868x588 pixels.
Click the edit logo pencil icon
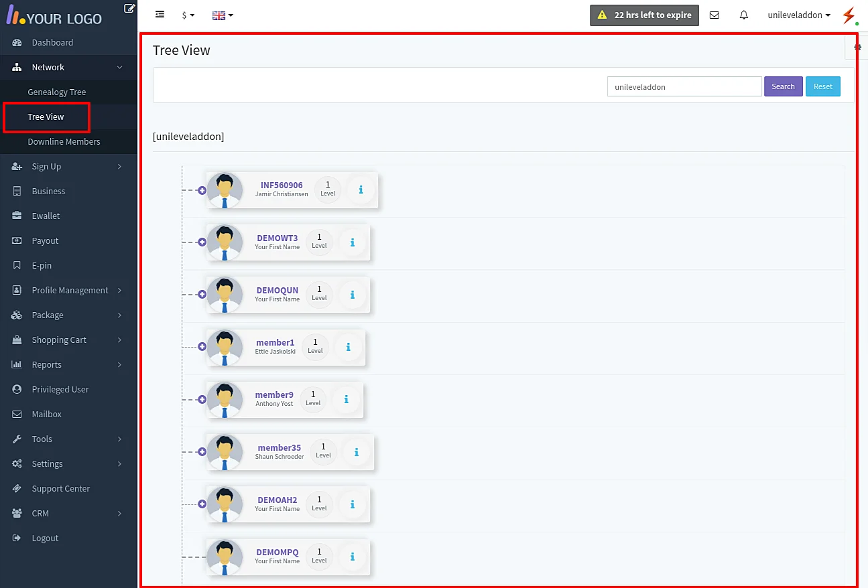[129, 9]
